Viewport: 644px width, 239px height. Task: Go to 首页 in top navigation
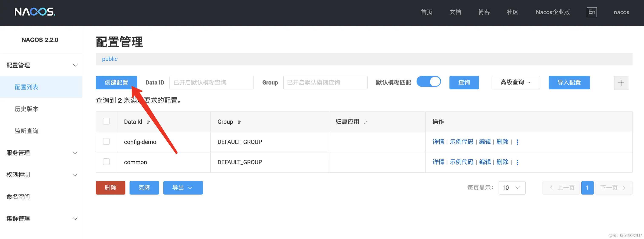coord(427,12)
